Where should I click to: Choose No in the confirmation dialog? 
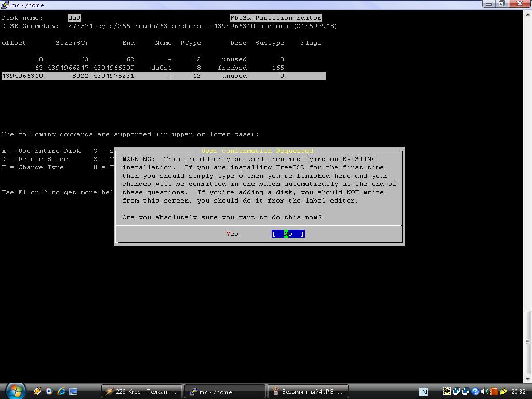pyautogui.click(x=288, y=234)
